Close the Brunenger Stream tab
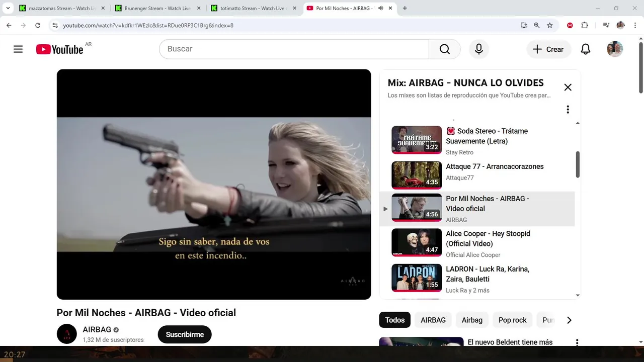Screen dimensions: 644x362 pyautogui.click(x=198, y=8)
